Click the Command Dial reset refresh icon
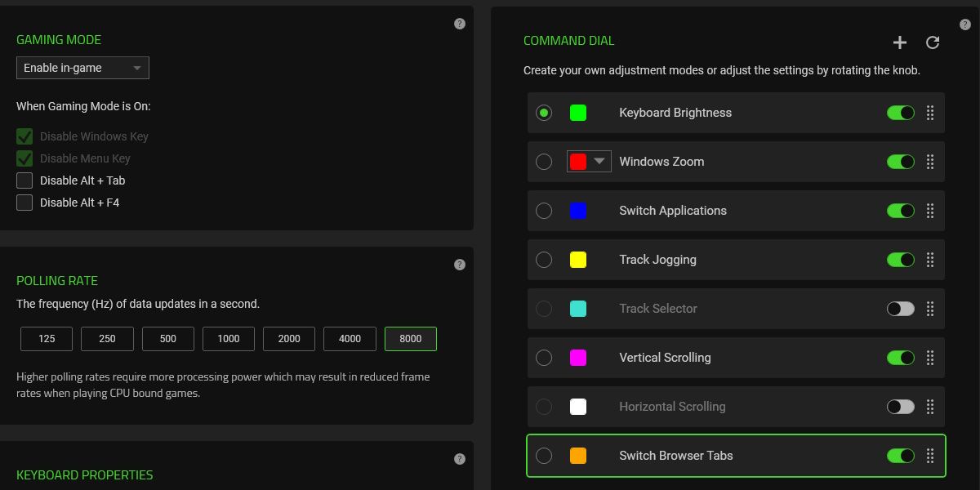The width and height of the screenshot is (980, 490). pos(933,42)
